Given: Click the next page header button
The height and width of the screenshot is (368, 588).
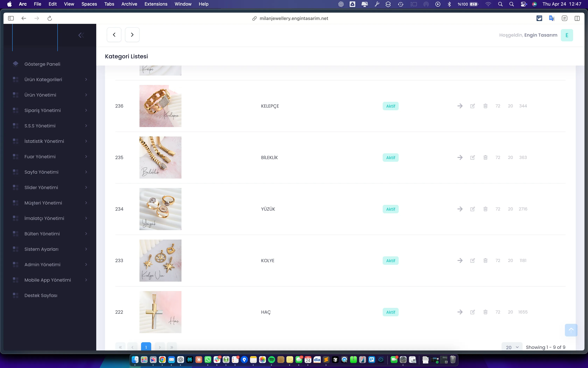Looking at the screenshot, I should (132, 35).
